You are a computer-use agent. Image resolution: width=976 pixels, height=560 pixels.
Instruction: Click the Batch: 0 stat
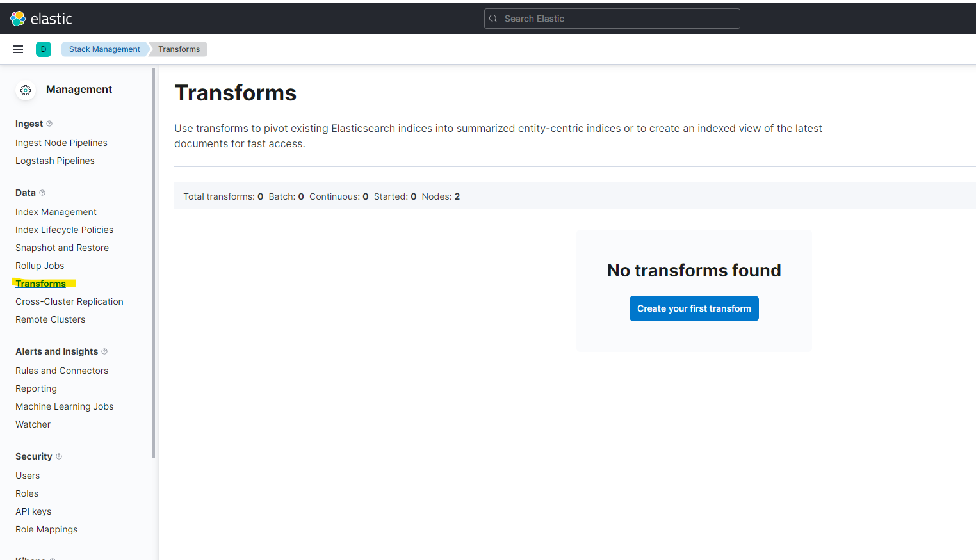coord(286,196)
